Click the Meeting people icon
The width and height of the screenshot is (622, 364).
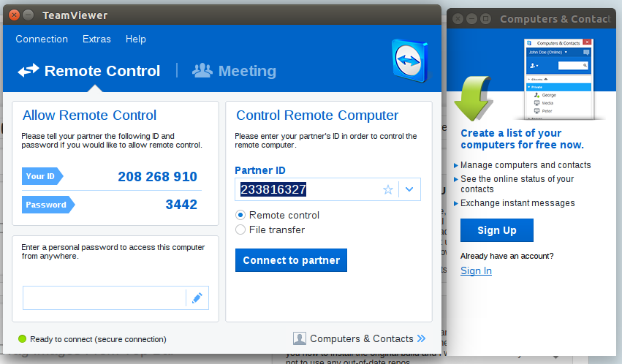tap(202, 70)
